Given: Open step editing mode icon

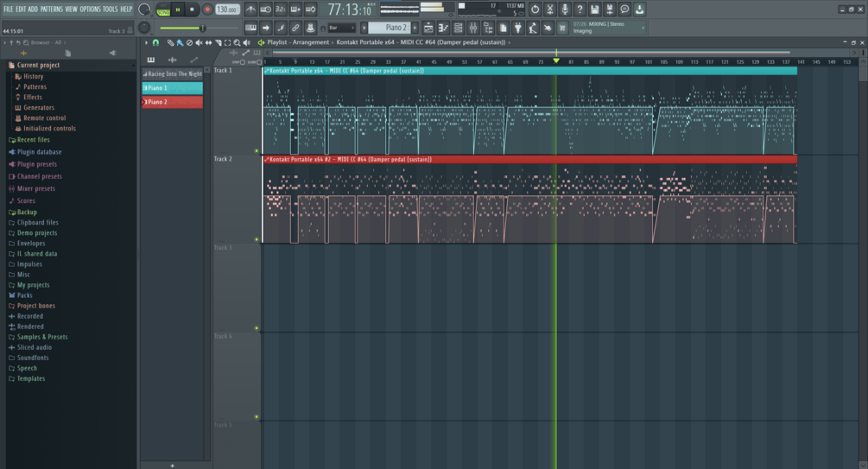Looking at the screenshot, I should pyautogui.click(x=281, y=29).
